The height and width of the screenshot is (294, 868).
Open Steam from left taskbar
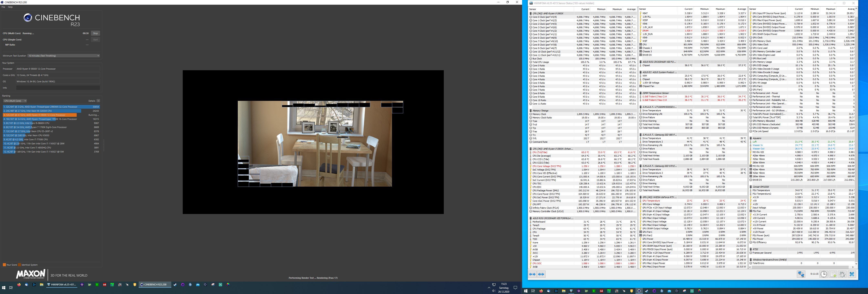click(x=175, y=285)
